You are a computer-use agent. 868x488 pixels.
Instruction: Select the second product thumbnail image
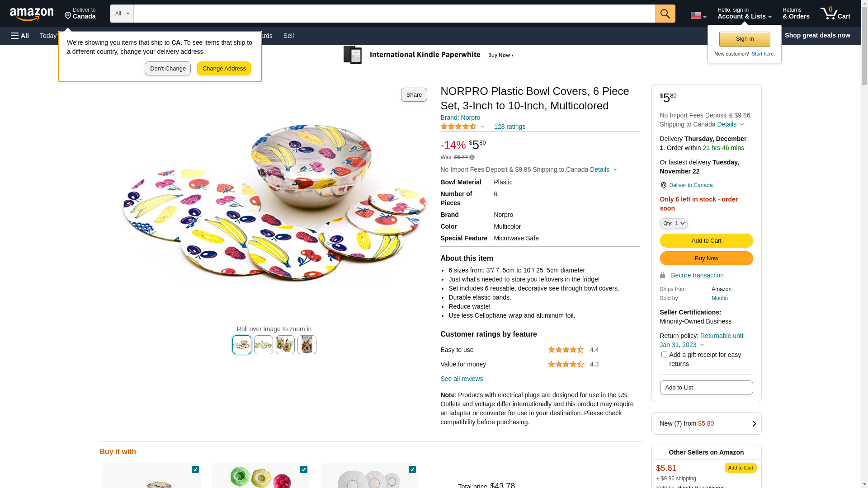(x=264, y=345)
